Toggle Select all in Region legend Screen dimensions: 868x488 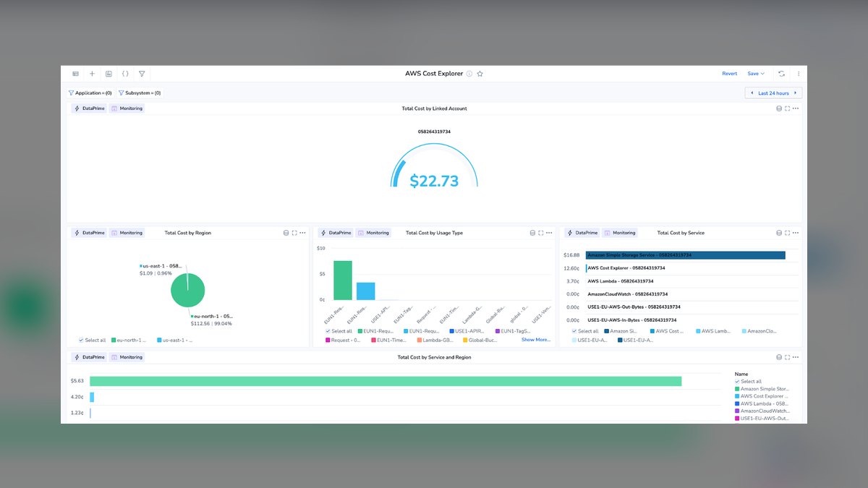pos(93,340)
